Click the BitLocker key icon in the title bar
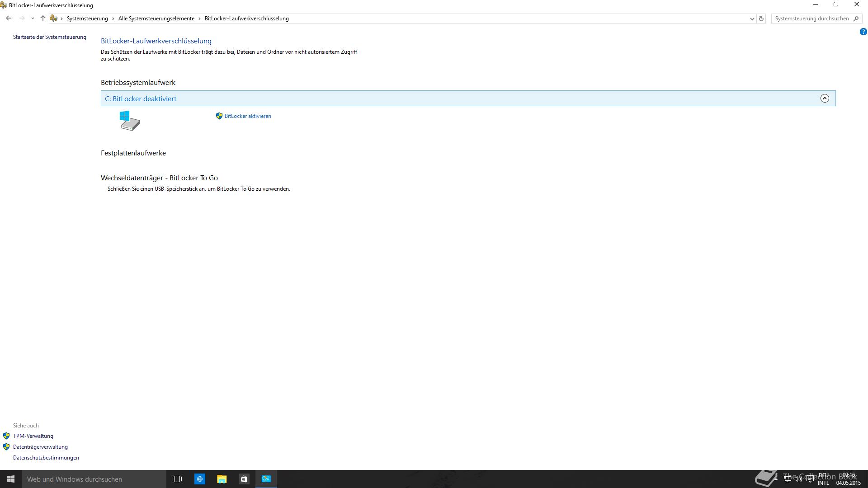 tap(4, 5)
